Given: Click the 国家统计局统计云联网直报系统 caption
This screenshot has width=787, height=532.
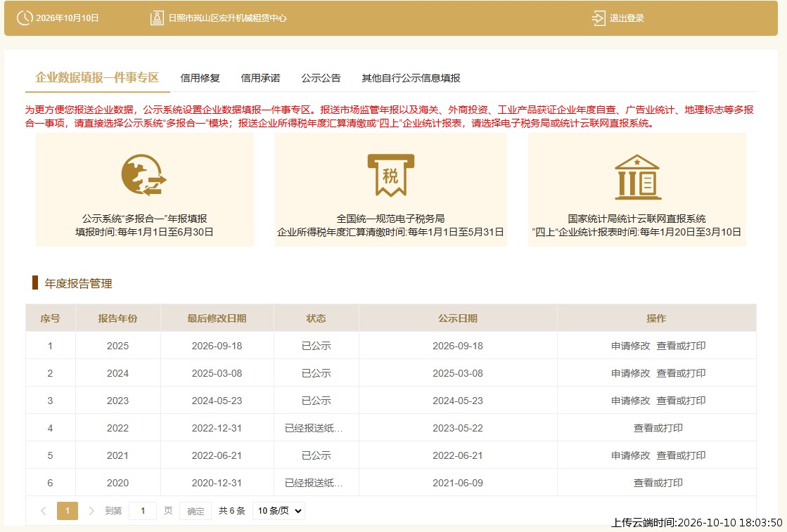Looking at the screenshot, I should (x=637, y=219).
